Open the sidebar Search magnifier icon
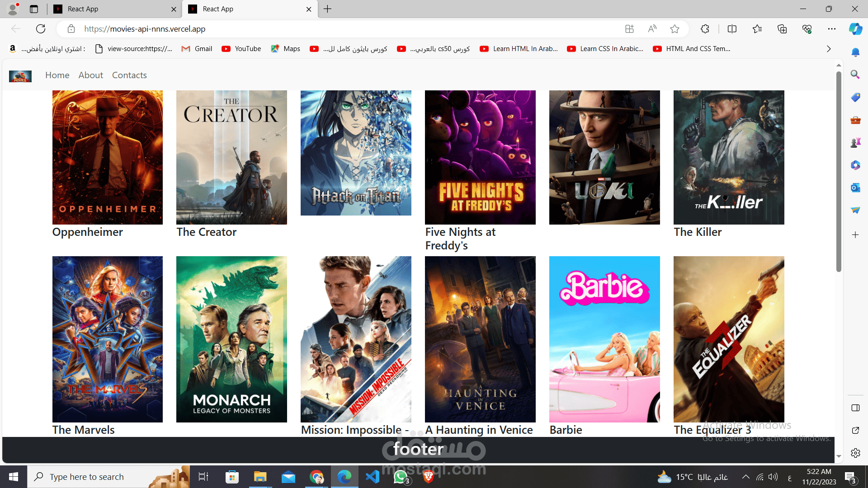 point(855,75)
